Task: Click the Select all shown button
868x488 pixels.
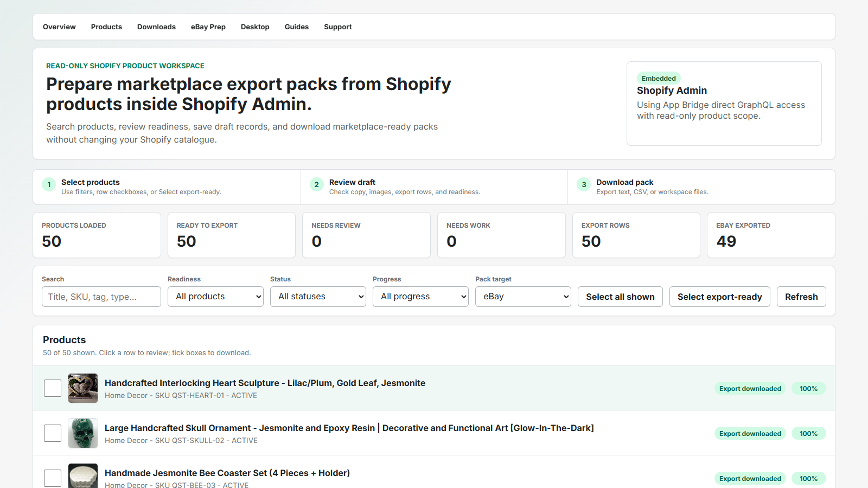Action: tap(620, 297)
